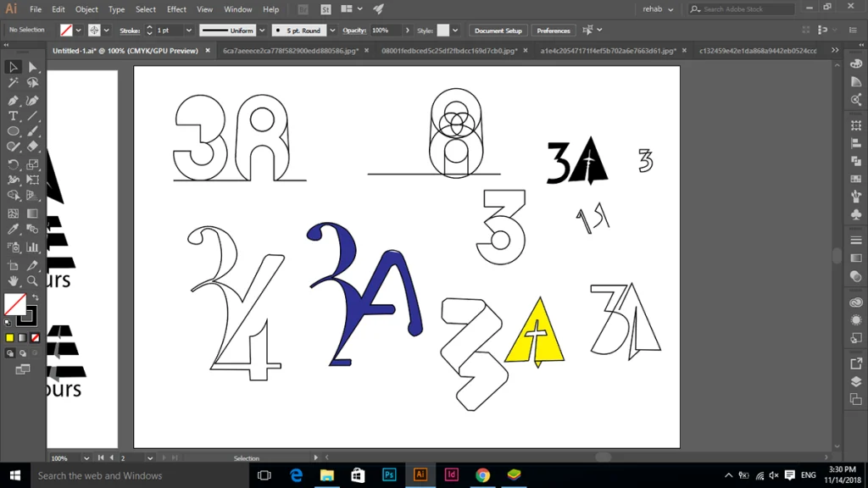This screenshot has height=488, width=868.
Task: Click the Stroke color box
Action: click(x=28, y=317)
